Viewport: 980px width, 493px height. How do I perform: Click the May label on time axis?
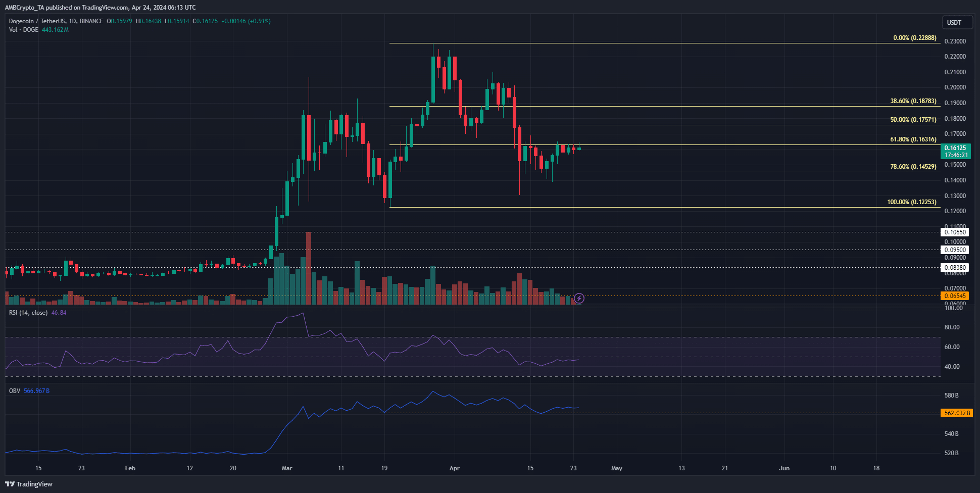(x=617, y=468)
